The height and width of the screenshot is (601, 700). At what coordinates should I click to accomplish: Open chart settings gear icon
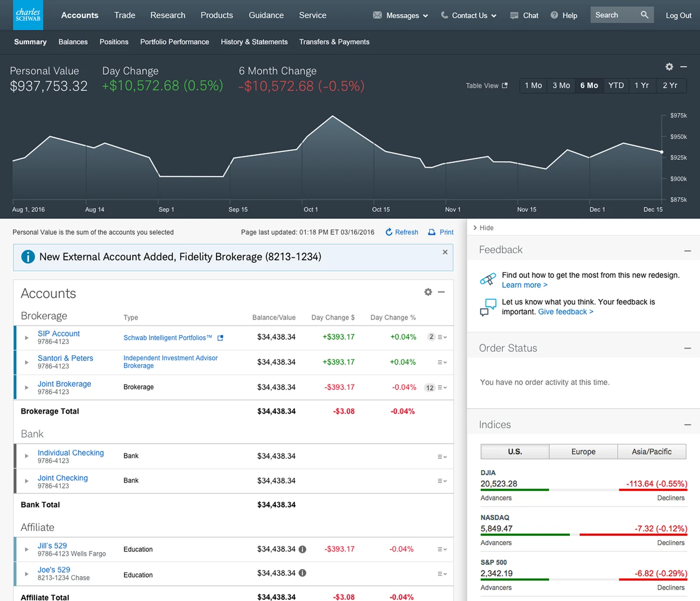pyautogui.click(x=669, y=67)
